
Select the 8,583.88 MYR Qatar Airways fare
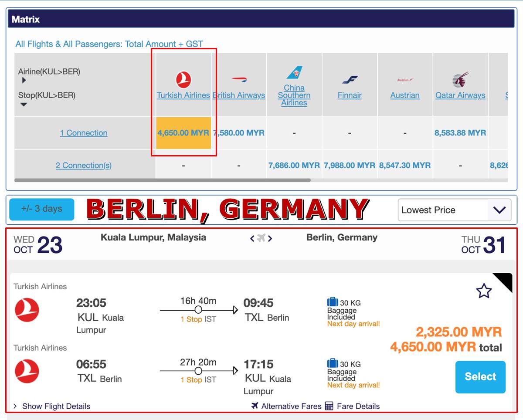pyautogui.click(x=460, y=133)
